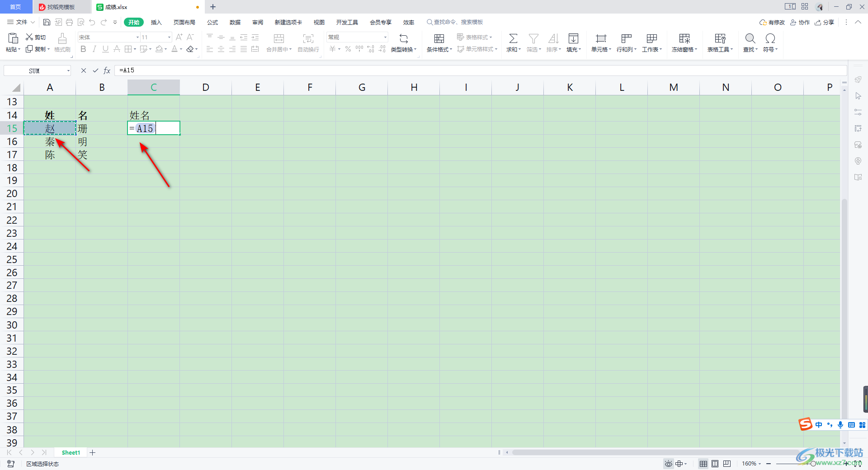Click the Wrap Text (自动换行) icon

[308, 38]
